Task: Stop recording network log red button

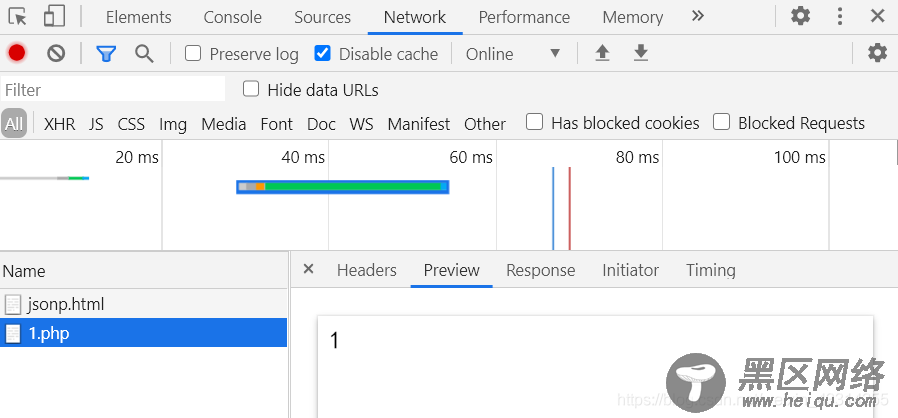Action: point(17,53)
